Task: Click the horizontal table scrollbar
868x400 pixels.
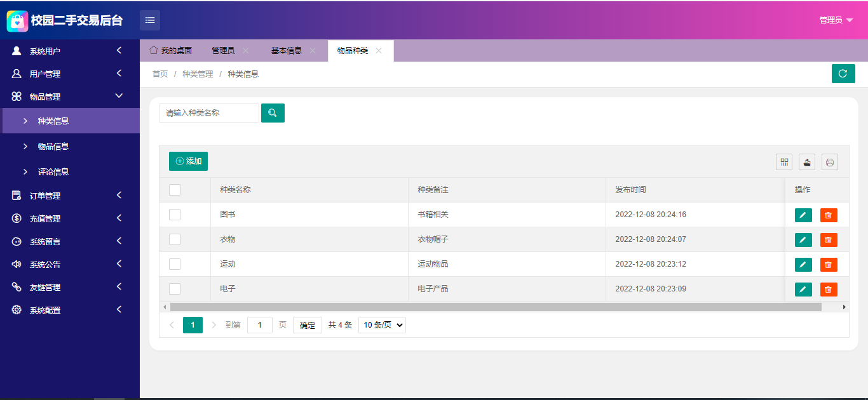Action: (496, 307)
